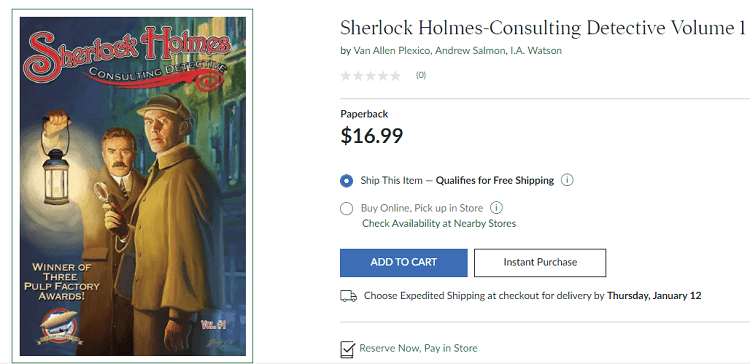Open the (0) reviews count

[421, 75]
